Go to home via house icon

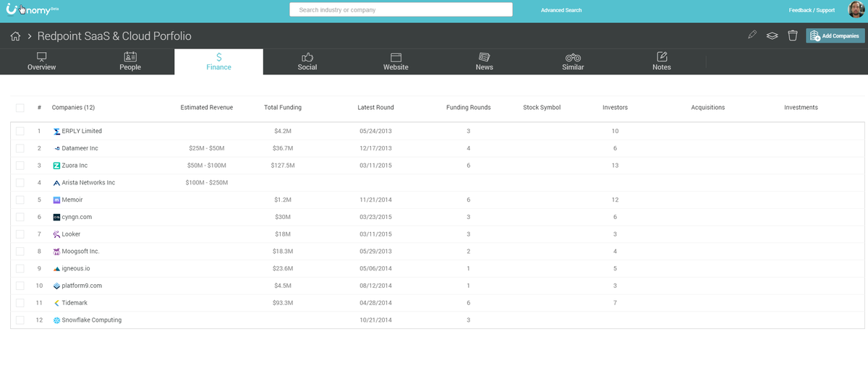pos(15,36)
